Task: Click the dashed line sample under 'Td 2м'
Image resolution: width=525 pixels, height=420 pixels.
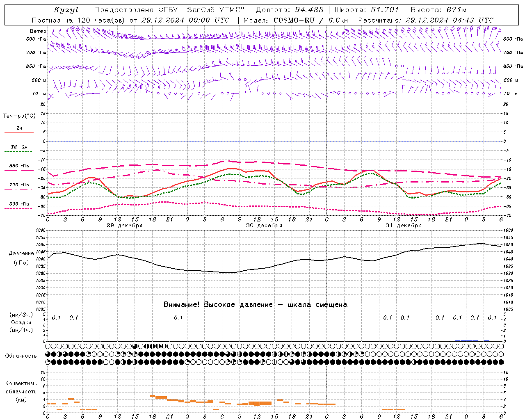Action: pos(18,152)
